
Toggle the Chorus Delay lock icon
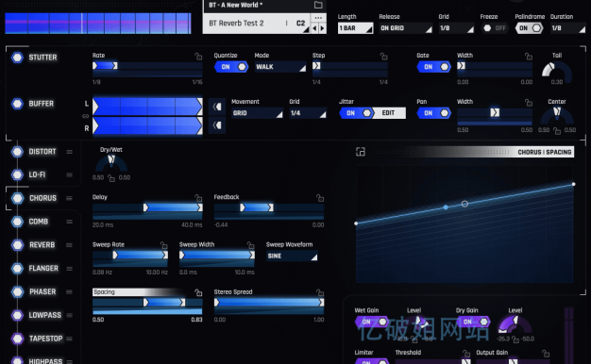198,198
